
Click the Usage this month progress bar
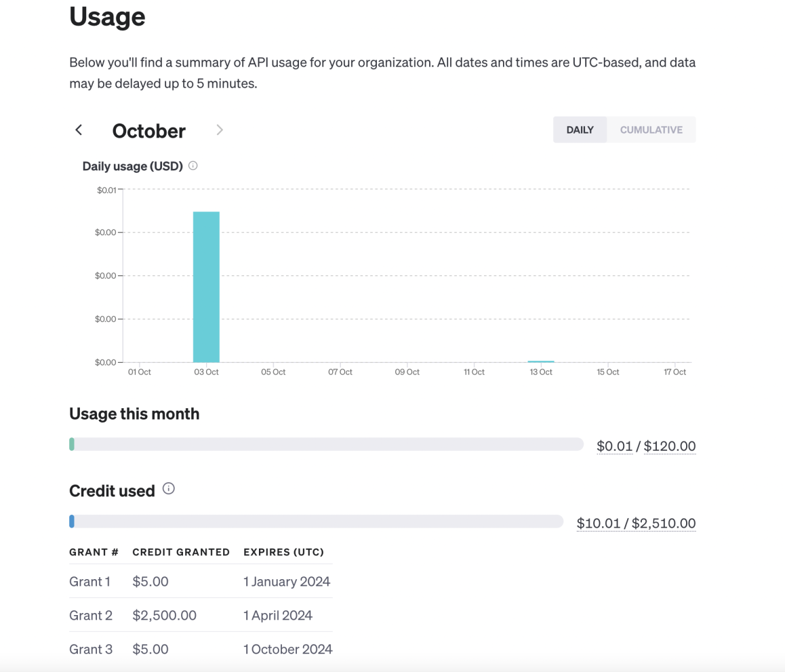(326, 445)
